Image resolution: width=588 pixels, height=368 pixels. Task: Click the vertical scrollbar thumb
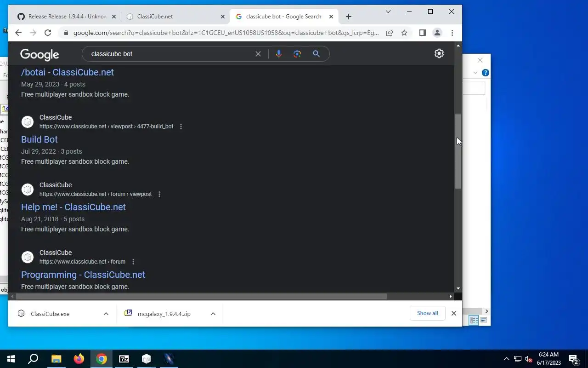pyautogui.click(x=458, y=151)
